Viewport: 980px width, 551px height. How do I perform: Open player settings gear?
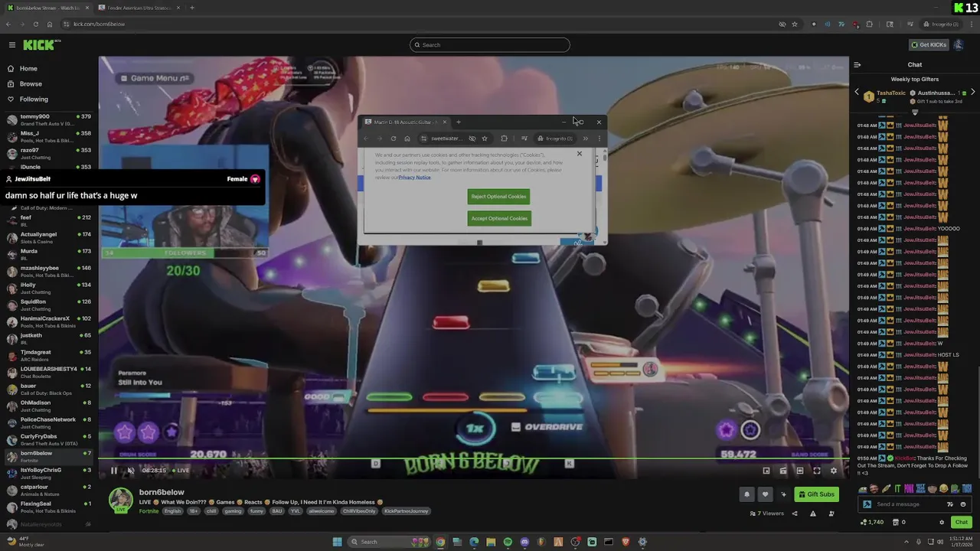834,471
